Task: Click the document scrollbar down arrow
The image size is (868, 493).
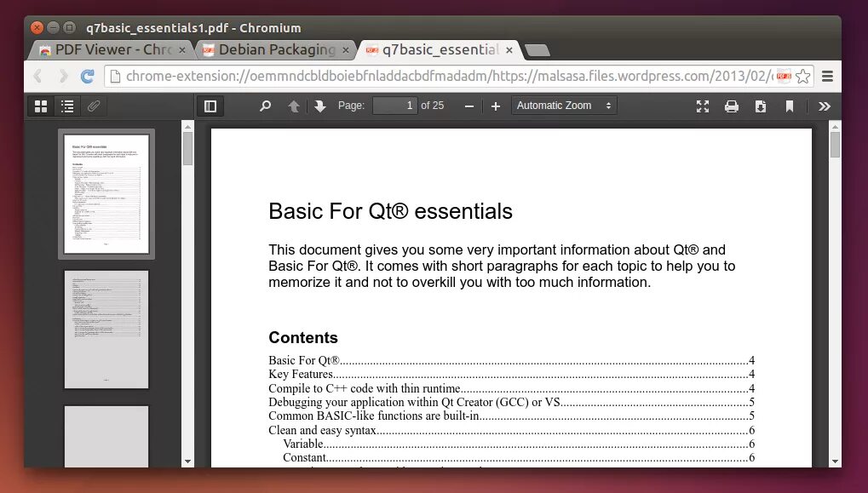Action: (x=835, y=461)
